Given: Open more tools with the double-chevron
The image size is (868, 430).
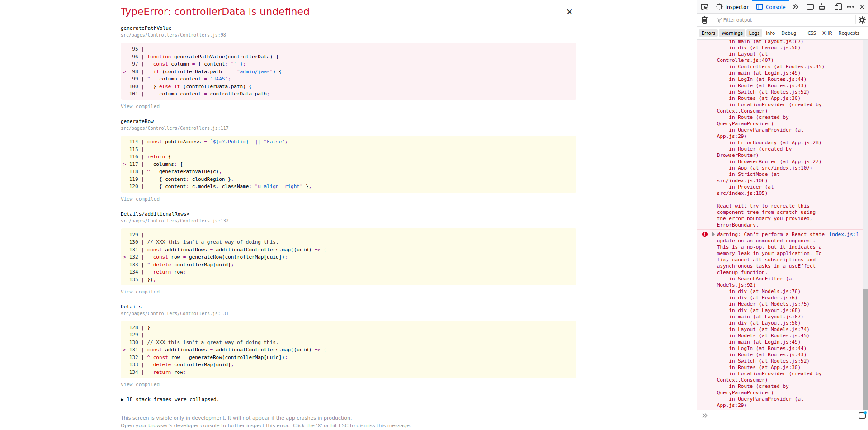Looking at the screenshot, I should tap(795, 7).
